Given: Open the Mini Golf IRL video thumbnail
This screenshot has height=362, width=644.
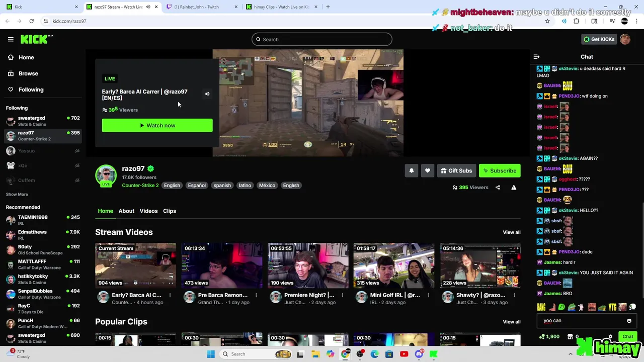Looking at the screenshot, I should [394, 266].
